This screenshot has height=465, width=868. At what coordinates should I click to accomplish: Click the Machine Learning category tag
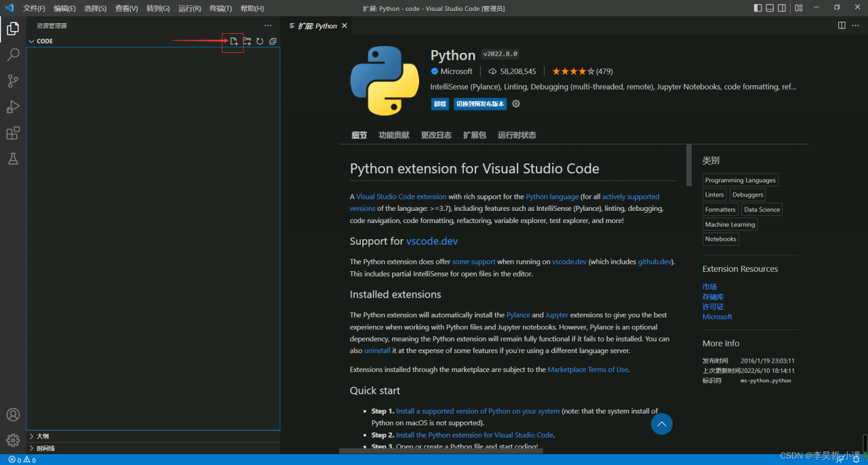click(x=730, y=224)
